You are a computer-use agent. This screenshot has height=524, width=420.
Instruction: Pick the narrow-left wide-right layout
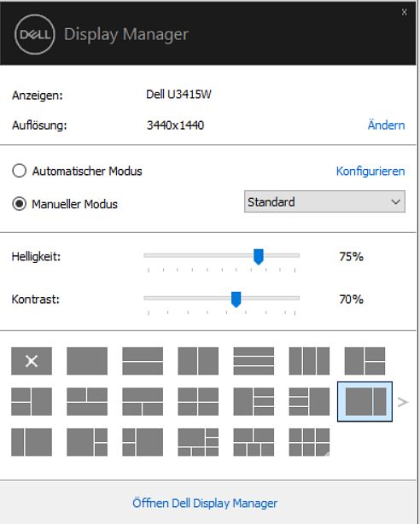32,442
